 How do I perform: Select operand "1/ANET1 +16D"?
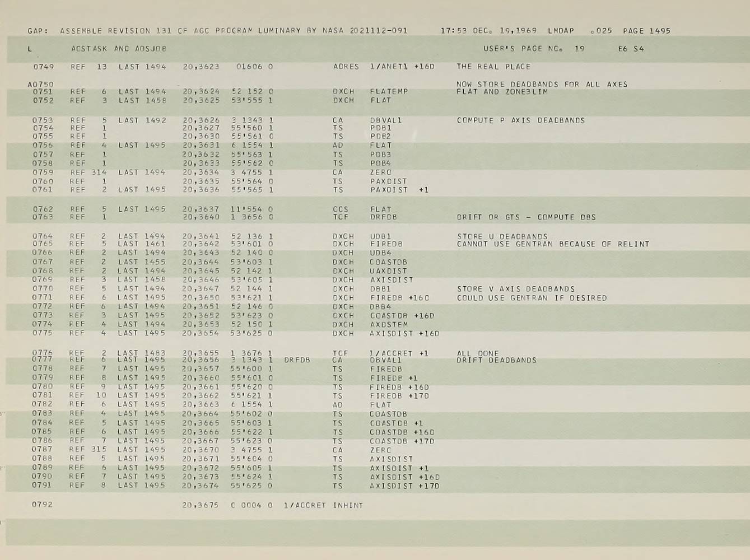tap(402, 67)
